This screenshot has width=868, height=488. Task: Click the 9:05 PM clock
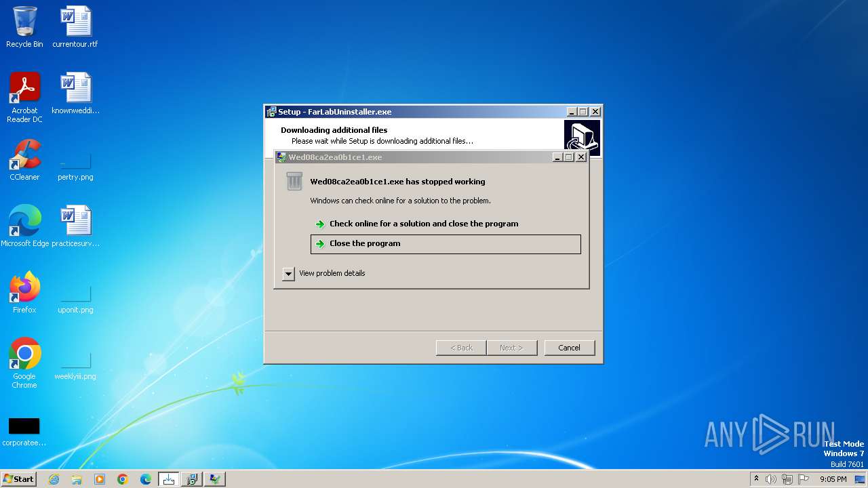click(x=833, y=479)
